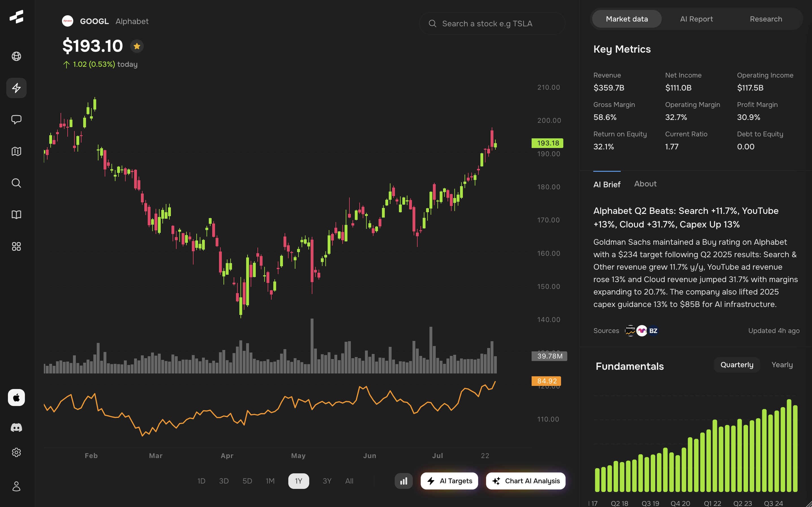Toggle the chart type bars icon
This screenshot has width=812, height=507.
point(404,481)
